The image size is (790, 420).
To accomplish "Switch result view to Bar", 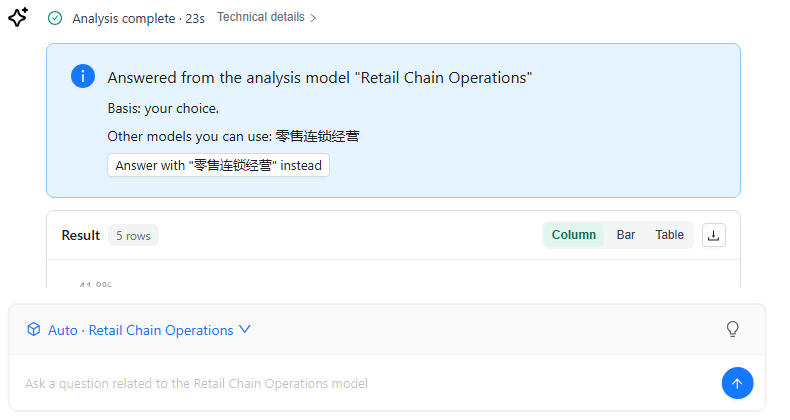I will click(626, 235).
